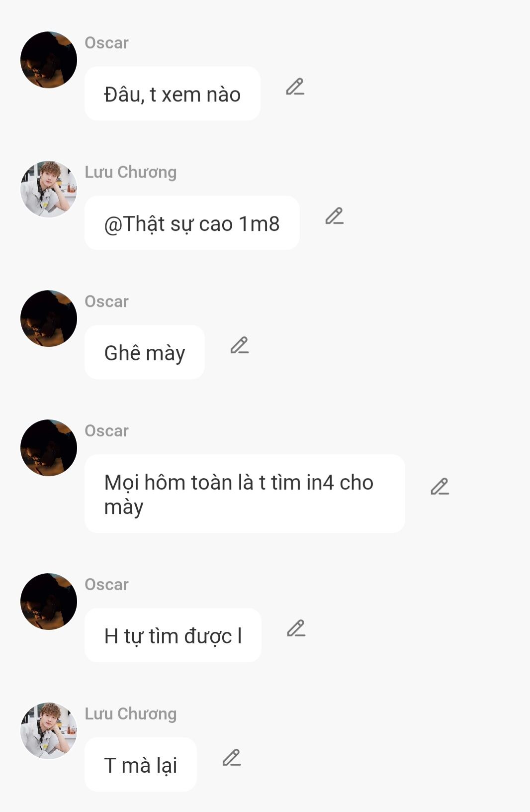The height and width of the screenshot is (812, 530).
Task: Select the "H tự tìm được l" bubble
Action: coord(173,635)
